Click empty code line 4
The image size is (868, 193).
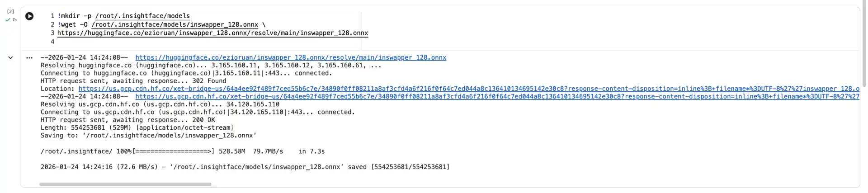[181, 42]
